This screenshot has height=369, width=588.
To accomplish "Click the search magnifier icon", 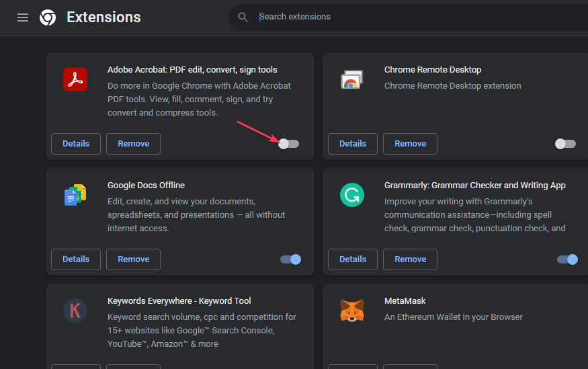I will (x=243, y=17).
